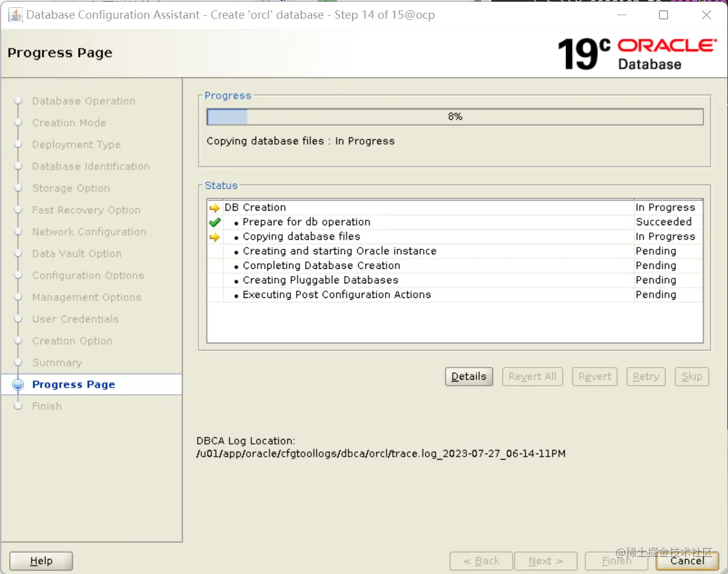Open the Details button
The height and width of the screenshot is (574, 728).
coord(469,377)
